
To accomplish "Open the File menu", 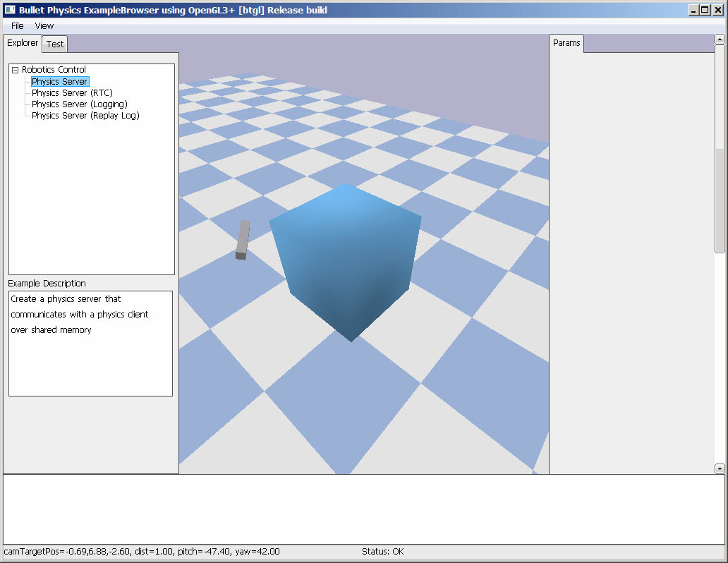I will click(17, 26).
